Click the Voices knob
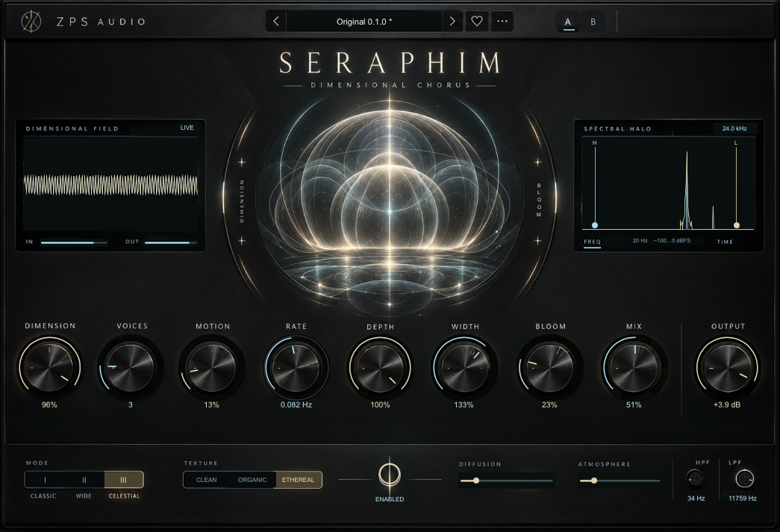Image resolution: width=780 pixels, height=532 pixels. (131, 367)
